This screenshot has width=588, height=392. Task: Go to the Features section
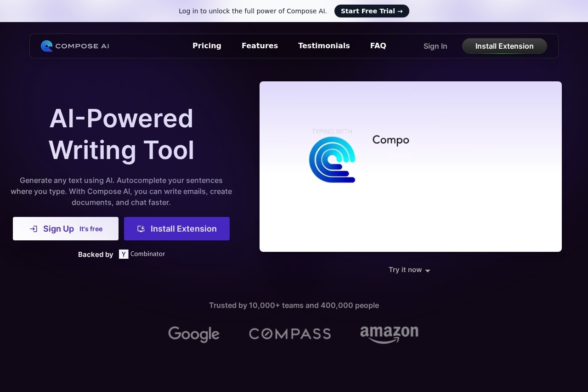click(260, 46)
